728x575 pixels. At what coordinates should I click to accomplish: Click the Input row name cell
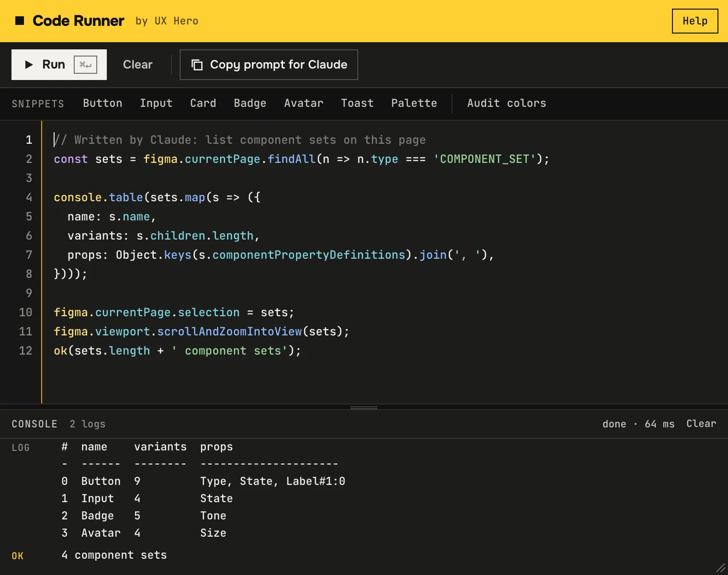pos(98,498)
